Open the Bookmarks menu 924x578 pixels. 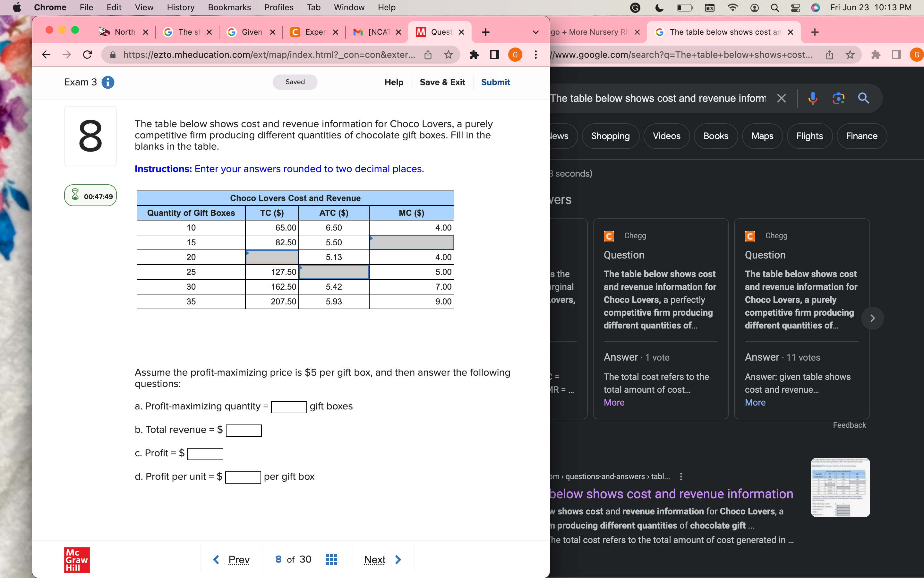(229, 8)
